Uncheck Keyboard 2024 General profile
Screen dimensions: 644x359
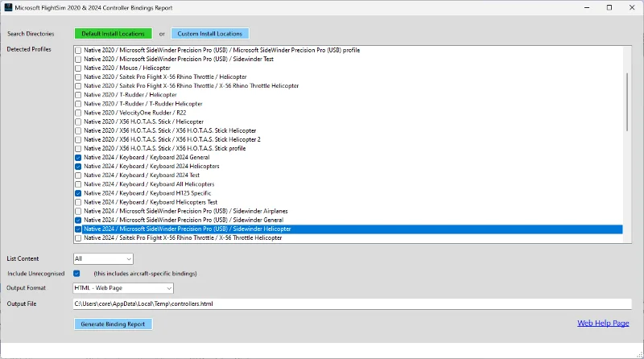(x=78, y=158)
